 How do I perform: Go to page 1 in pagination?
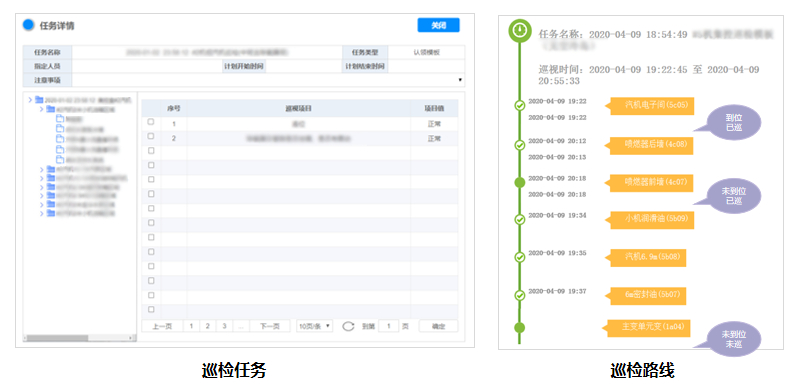coord(191,326)
